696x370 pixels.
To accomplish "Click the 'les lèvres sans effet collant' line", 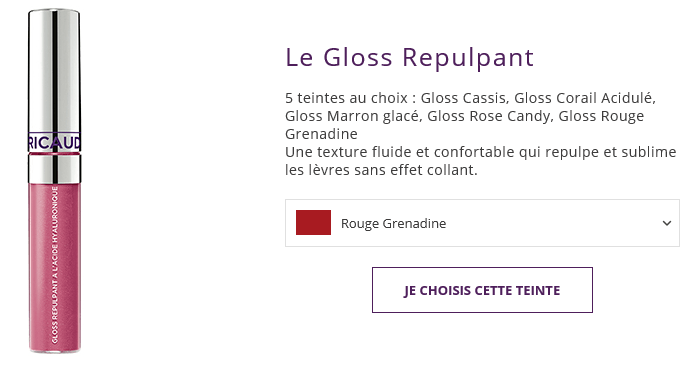I will coord(381,170).
